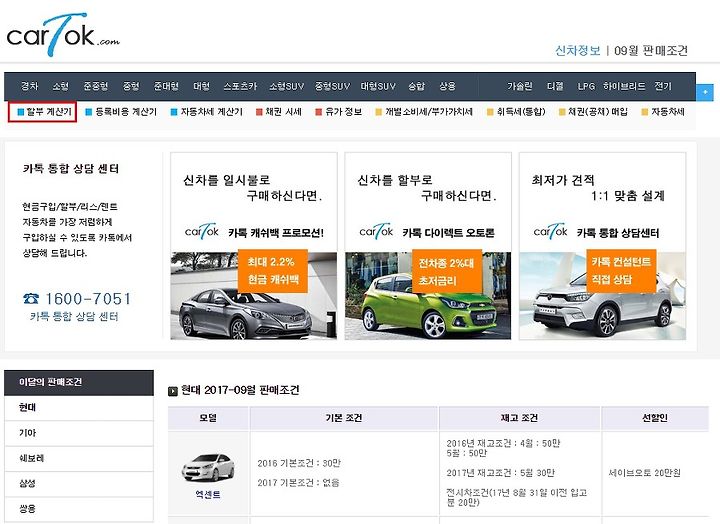This screenshot has width=720, height=524.
Task: Click the green Spark car banner image
Action: [428, 296]
